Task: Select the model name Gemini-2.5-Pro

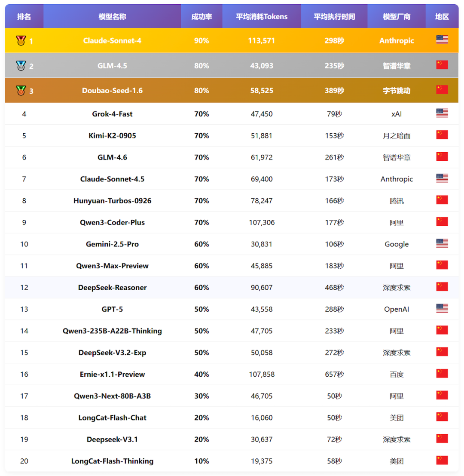Action: (x=112, y=244)
